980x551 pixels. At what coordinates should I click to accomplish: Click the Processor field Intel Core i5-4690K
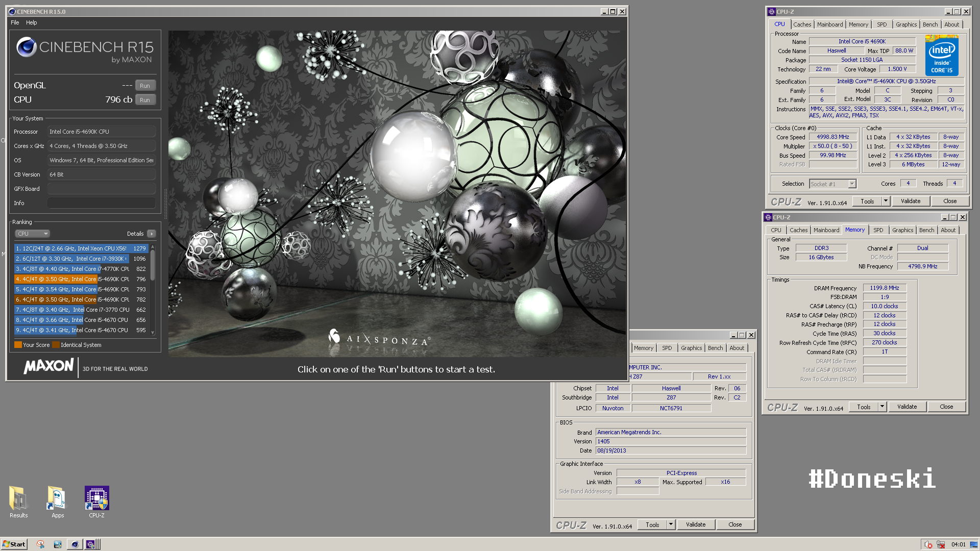pos(102,132)
